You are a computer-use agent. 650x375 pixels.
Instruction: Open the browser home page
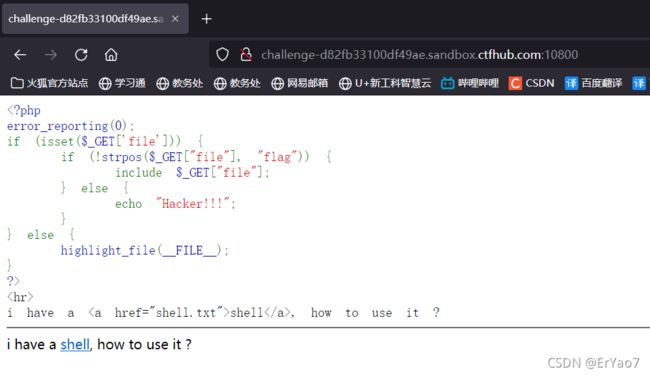(111, 55)
